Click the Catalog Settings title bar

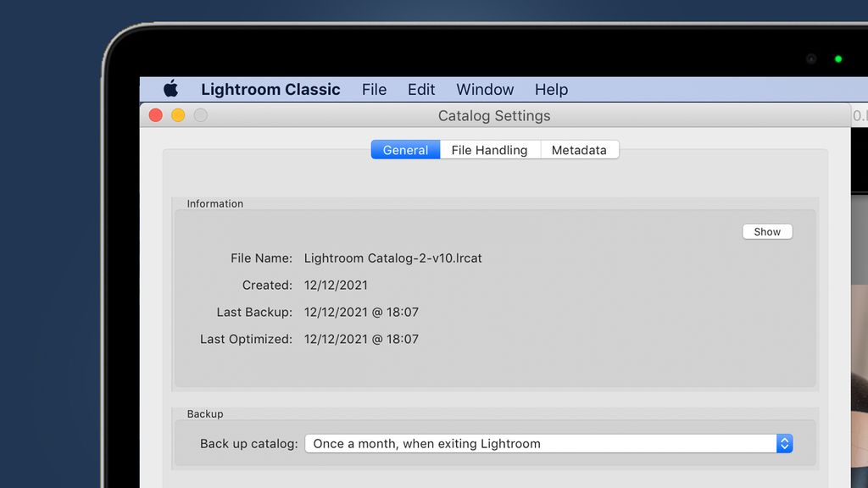click(494, 115)
